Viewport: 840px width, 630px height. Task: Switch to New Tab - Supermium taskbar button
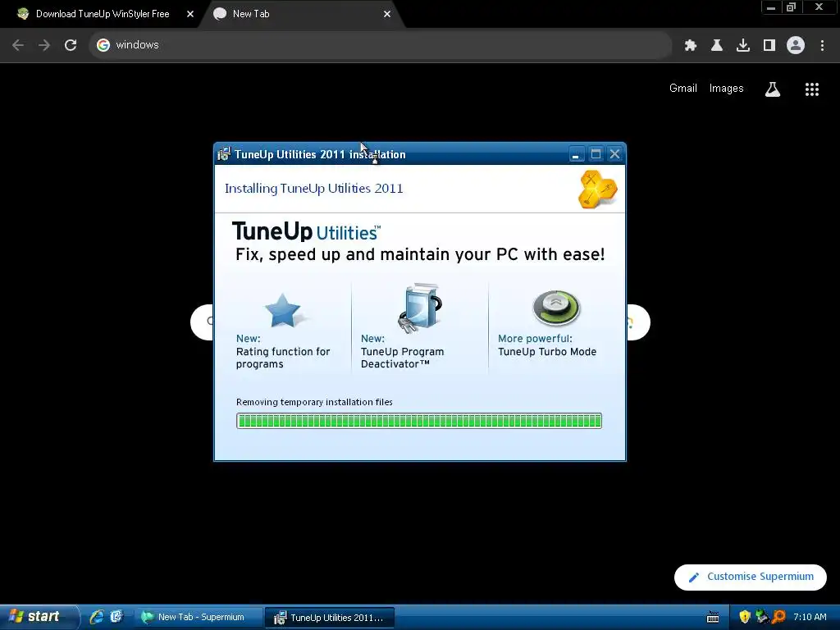pos(198,618)
